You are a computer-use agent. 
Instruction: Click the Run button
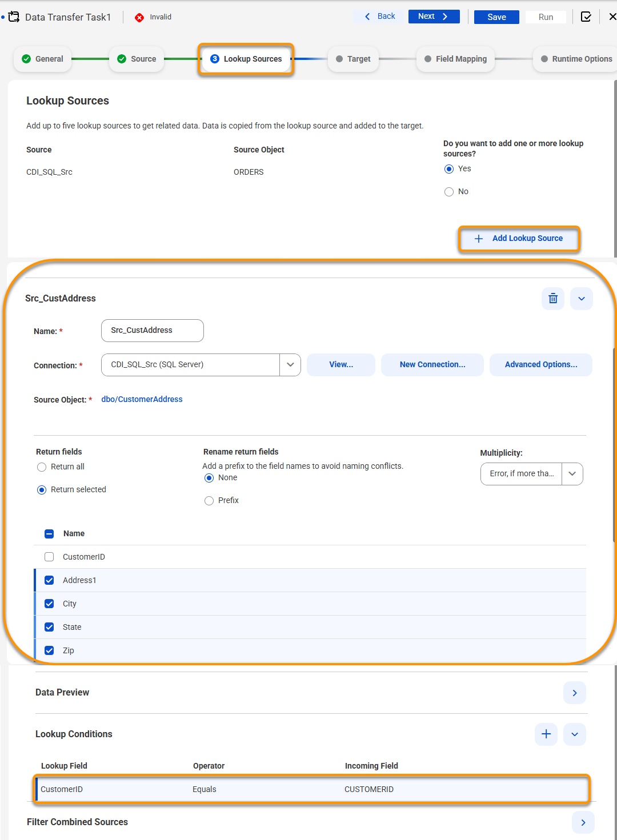point(546,17)
